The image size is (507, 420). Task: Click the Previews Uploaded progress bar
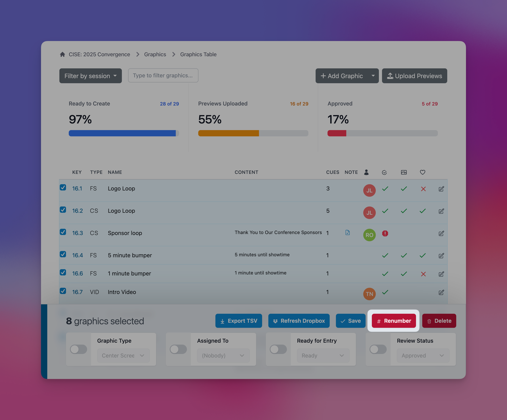pyautogui.click(x=253, y=133)
